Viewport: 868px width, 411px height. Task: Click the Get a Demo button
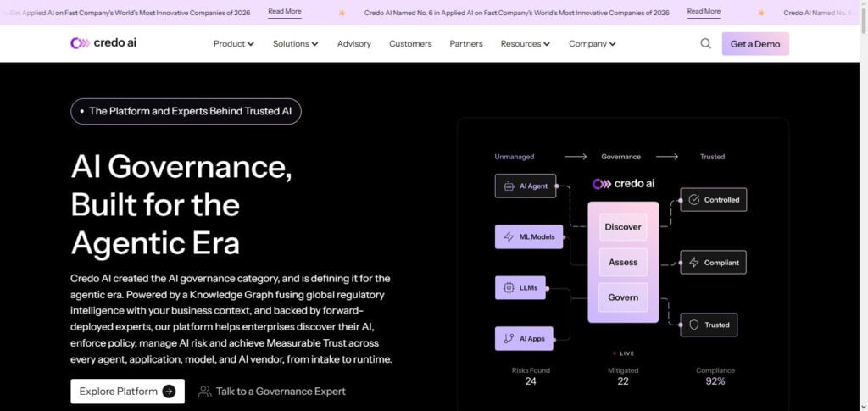pyautogui.click(x=755, y=44)
